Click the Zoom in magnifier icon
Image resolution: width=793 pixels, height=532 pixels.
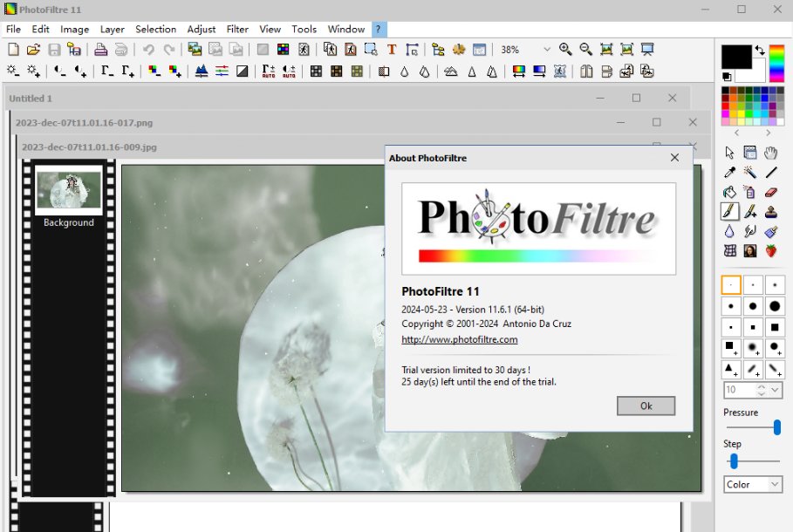click(565, 50)
